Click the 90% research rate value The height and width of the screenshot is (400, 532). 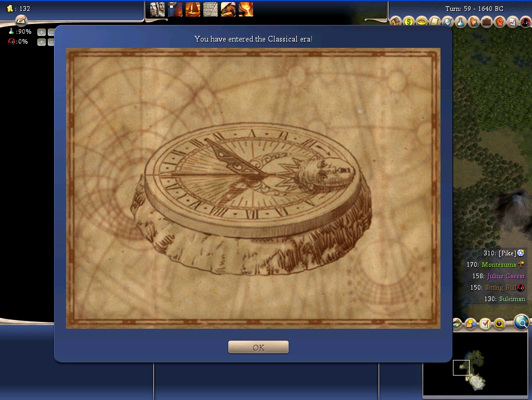pos(25,32)
